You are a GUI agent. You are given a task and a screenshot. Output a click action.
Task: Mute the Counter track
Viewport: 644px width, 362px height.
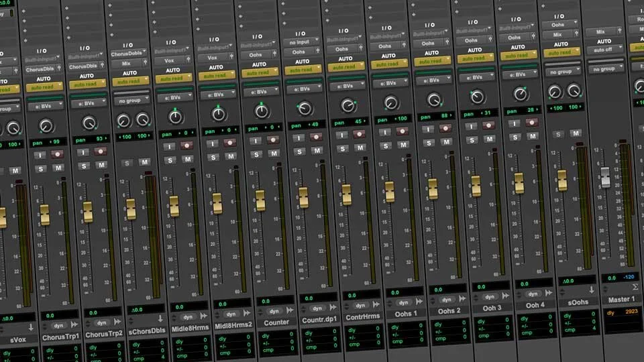(x=274, y=153)
